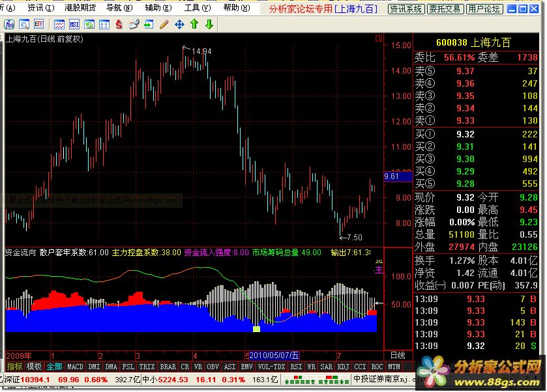
Task: Open the f(x) formula manager icon
Action: coord(9,24)
